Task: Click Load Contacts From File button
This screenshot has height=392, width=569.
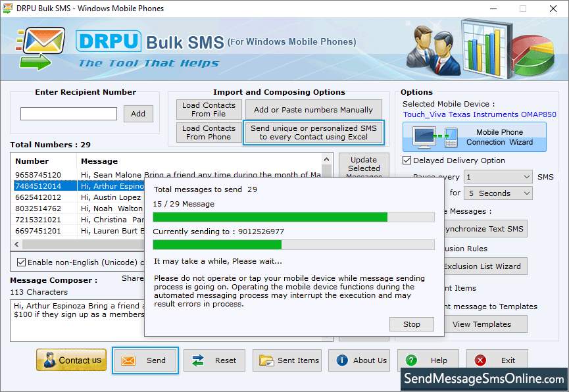Action: (x=209, y=109)
